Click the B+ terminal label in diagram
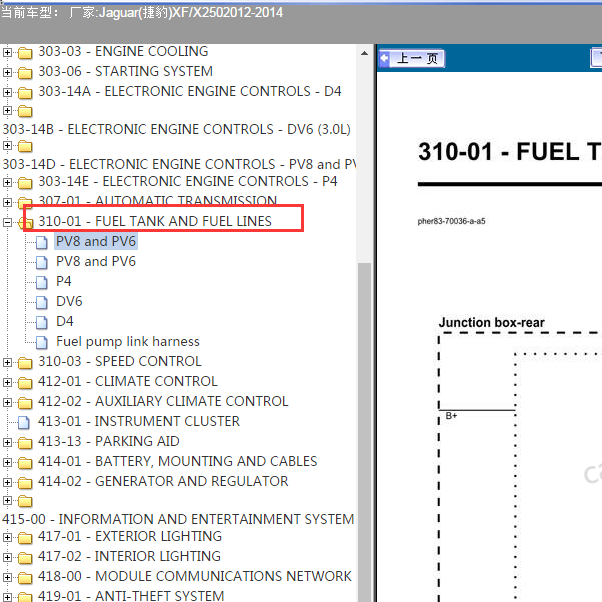 452,416
